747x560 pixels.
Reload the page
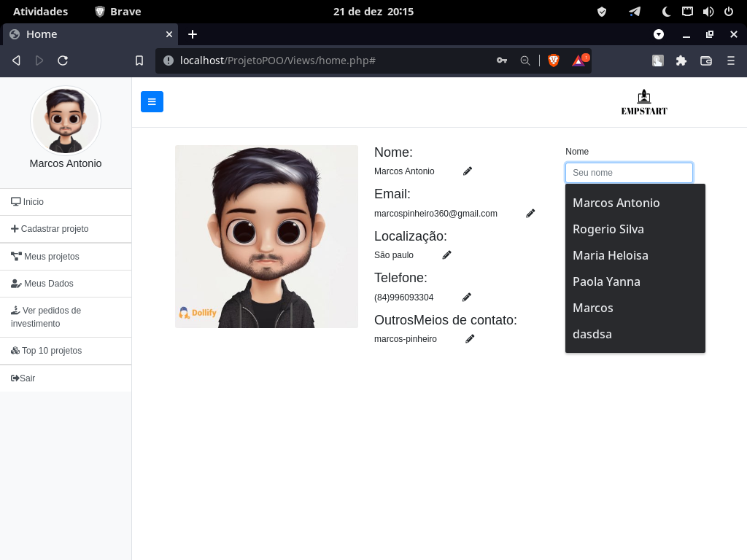(x=63, y=61)
